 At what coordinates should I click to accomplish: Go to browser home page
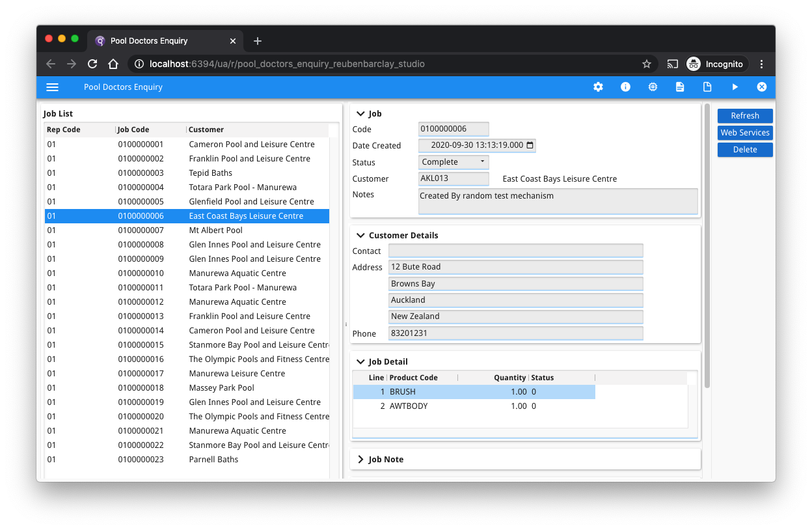coord(113,64)
